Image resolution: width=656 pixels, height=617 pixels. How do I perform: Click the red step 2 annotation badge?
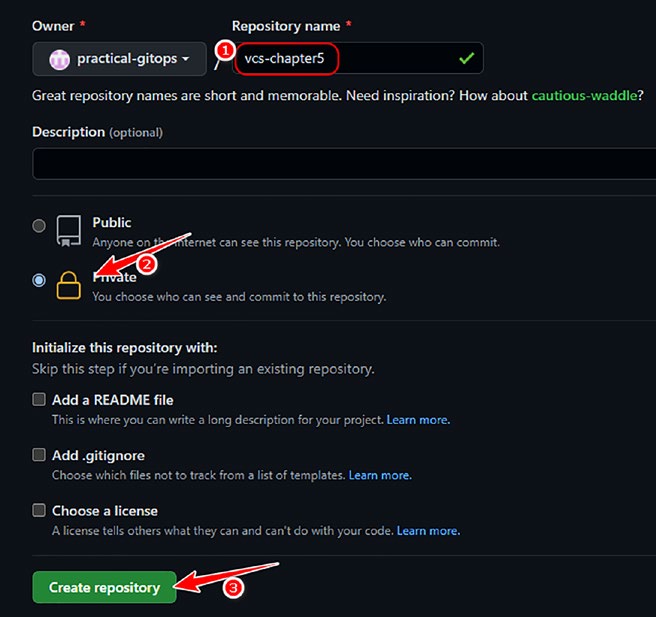click(147, 264)
